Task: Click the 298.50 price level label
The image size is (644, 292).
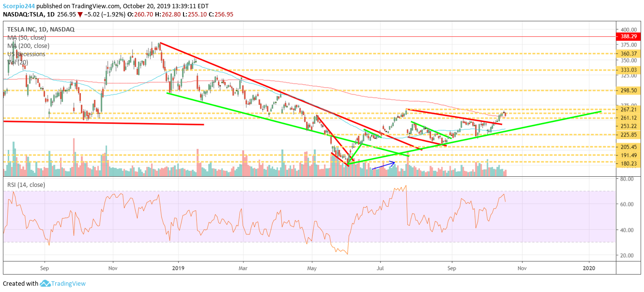Action: point(629,91)
